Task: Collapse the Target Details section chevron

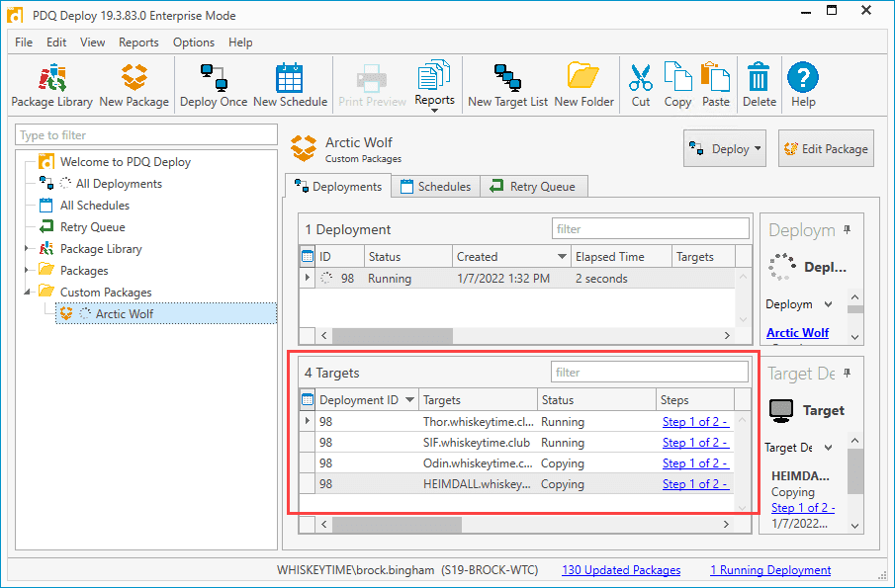Action: coord(828,448)
